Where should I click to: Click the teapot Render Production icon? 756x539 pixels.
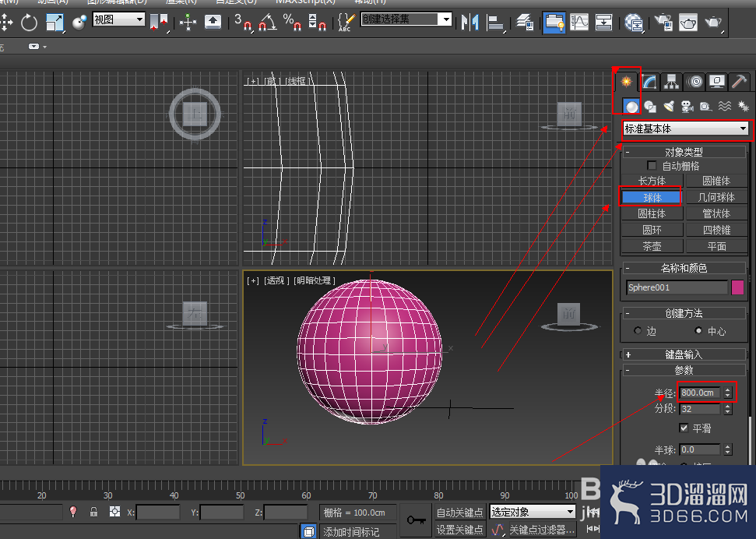coord(713,23)
